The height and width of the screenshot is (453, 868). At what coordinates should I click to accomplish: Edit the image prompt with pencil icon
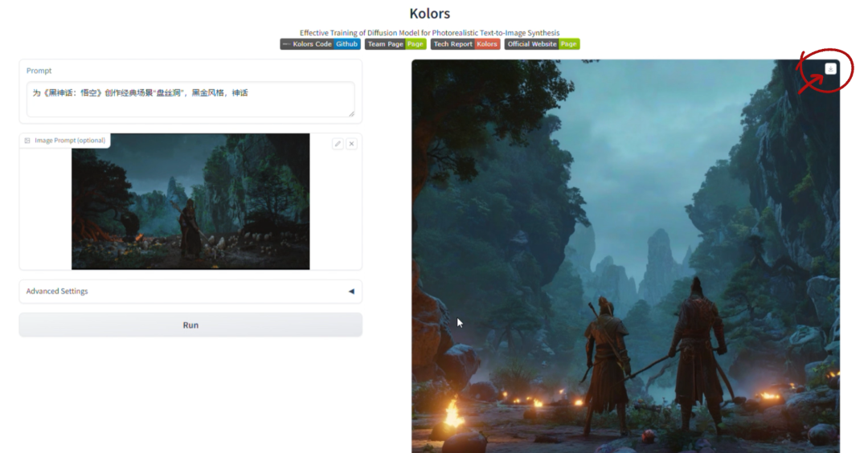click(x=338, y=144)
